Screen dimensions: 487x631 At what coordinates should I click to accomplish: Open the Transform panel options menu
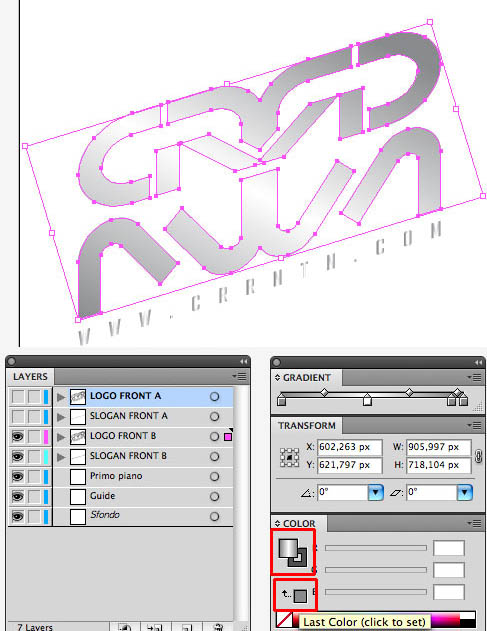click(475, 425)
